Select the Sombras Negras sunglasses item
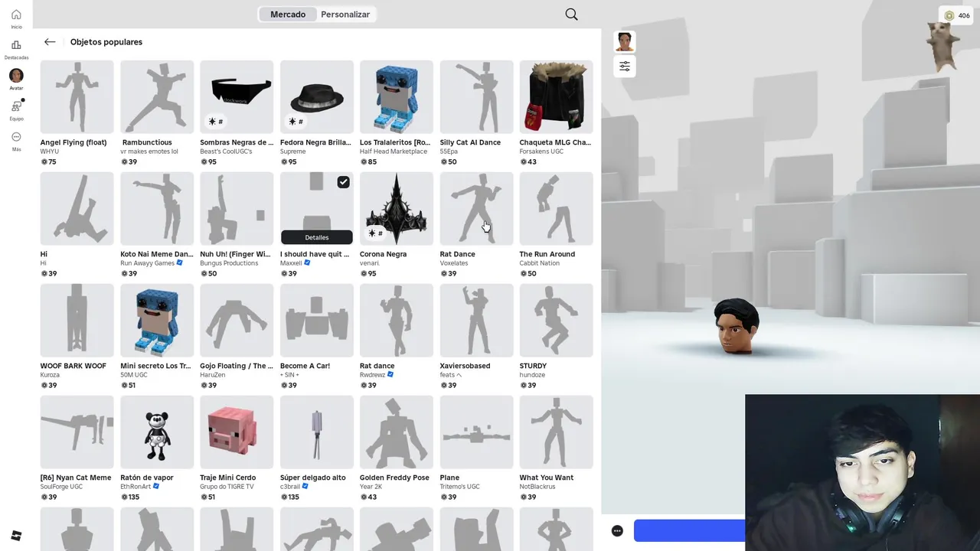 coord(237,97)
